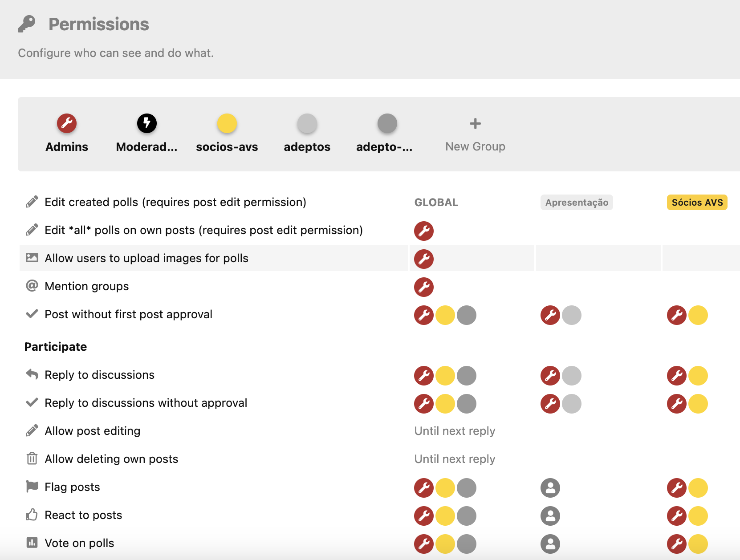Click Apresentação member icon for Vote on polls
This screenshot has width=740, height=560.
(550, 544)
